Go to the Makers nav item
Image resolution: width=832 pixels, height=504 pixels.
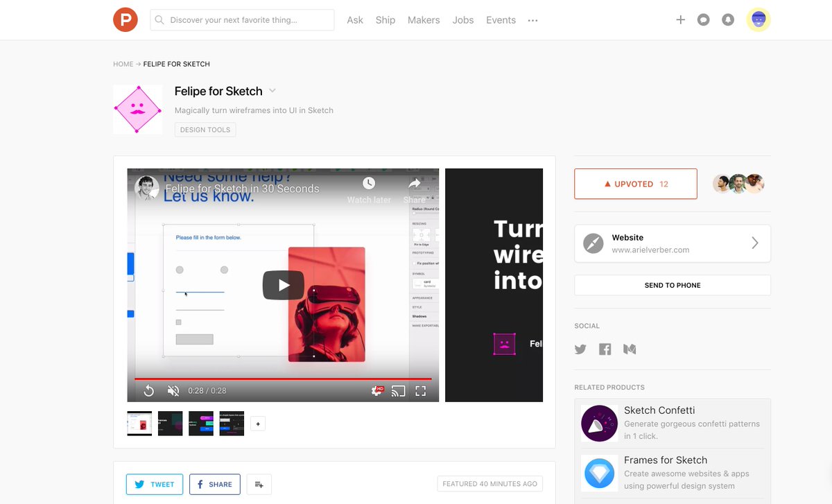[x=423, y=20]
